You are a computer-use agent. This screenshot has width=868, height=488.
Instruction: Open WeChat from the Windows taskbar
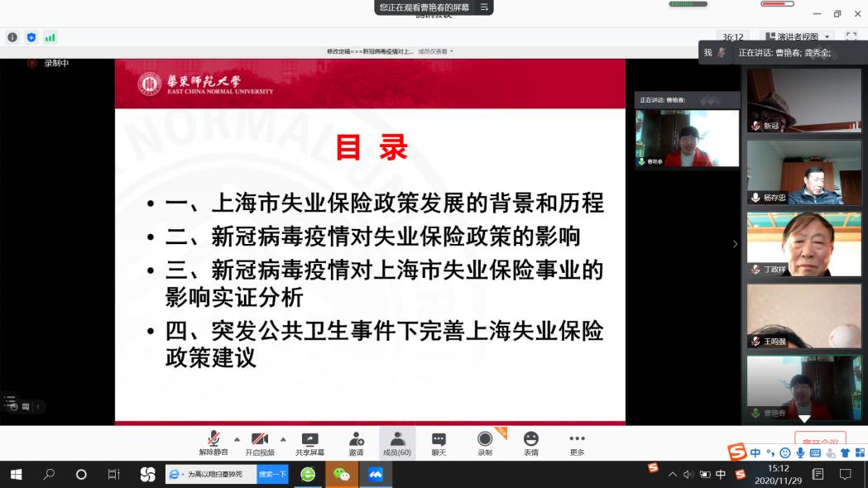[x=342, y=474]
